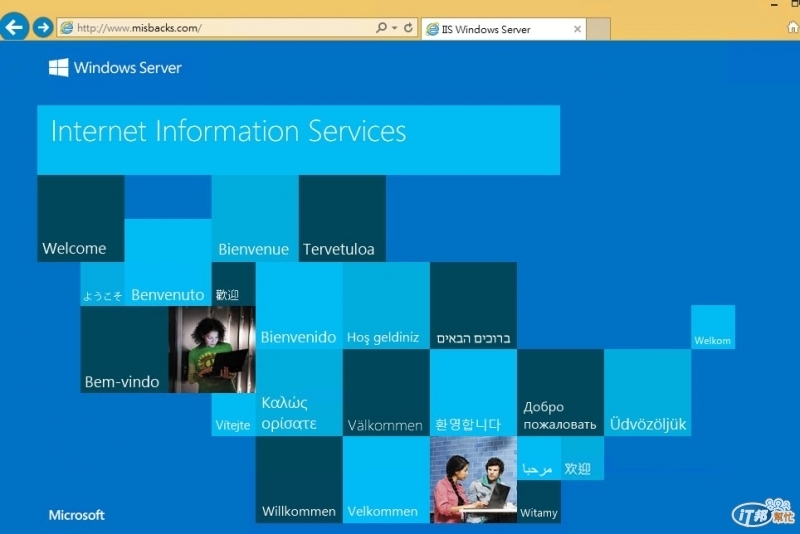Click the photo of woman holding laptop
The height and width of the screenshot is (534, 800).
[x=212, y=349]
